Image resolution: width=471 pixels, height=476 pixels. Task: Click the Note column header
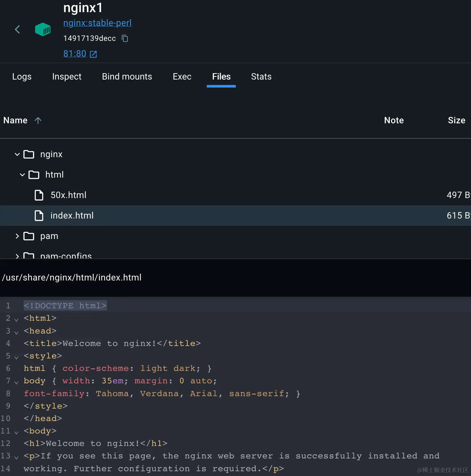[x=394, y=120]
